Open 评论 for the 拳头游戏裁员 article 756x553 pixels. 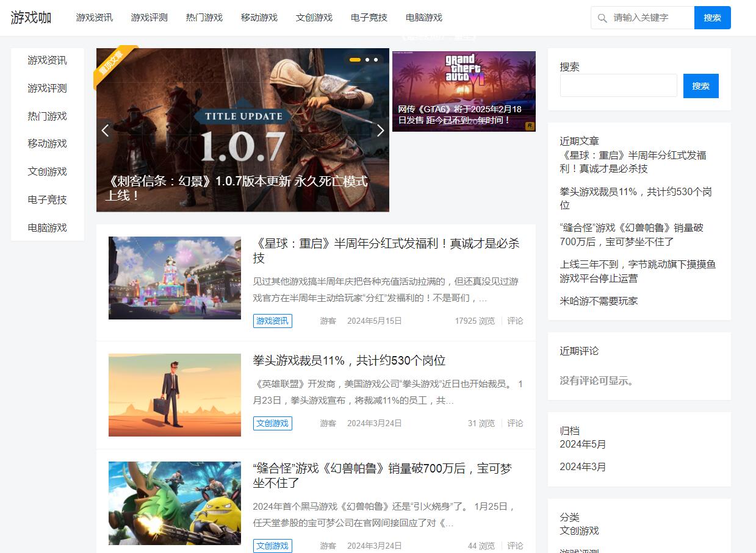pyautogui.click(x=515, y=423)
